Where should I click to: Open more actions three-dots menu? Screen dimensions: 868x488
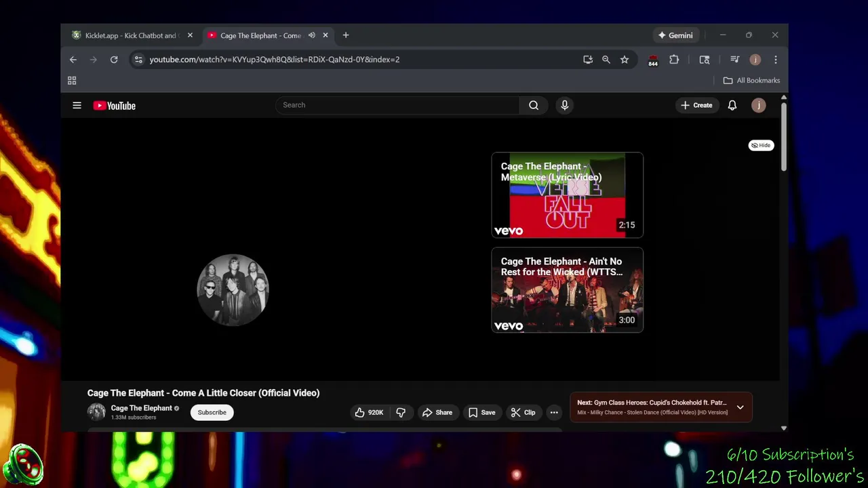tap(554, 412)
